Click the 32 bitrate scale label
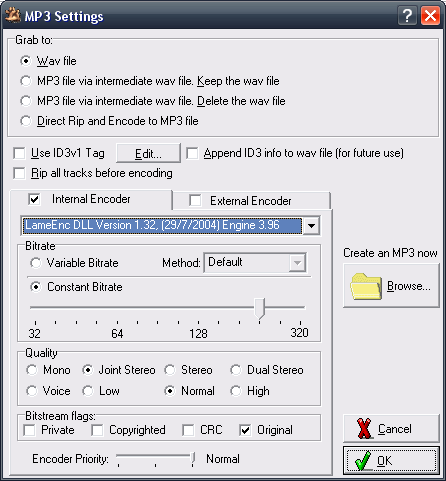This screenshot has width=446, height=481. coord(34,333)
